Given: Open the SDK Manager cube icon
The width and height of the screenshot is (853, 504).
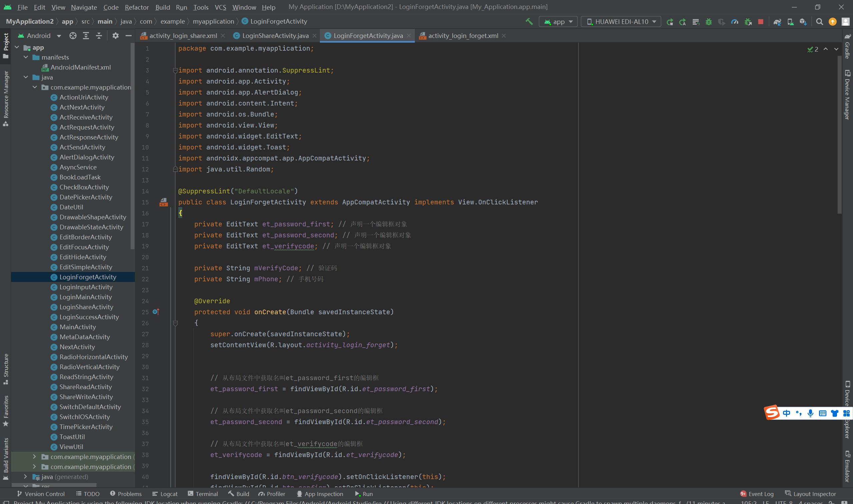Looking at the screenshot, I should point(803,22).
